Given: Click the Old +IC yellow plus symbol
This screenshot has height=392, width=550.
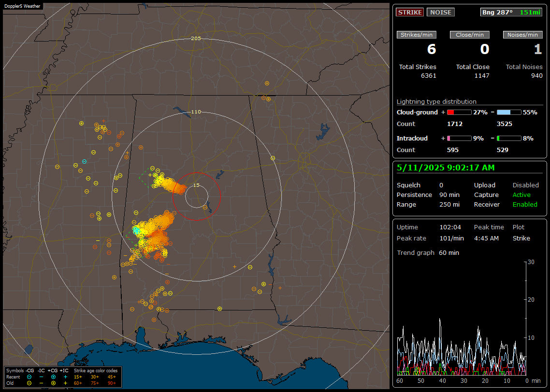Looking at the screenshot, I should point(65,383).
